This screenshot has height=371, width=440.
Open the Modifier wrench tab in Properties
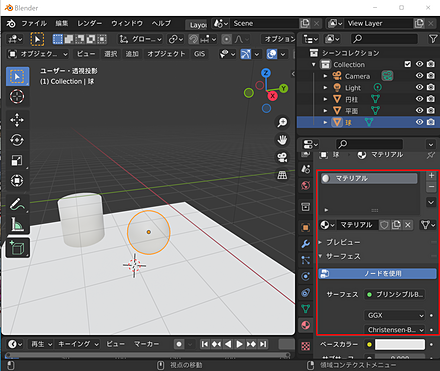tap(305, 244)
